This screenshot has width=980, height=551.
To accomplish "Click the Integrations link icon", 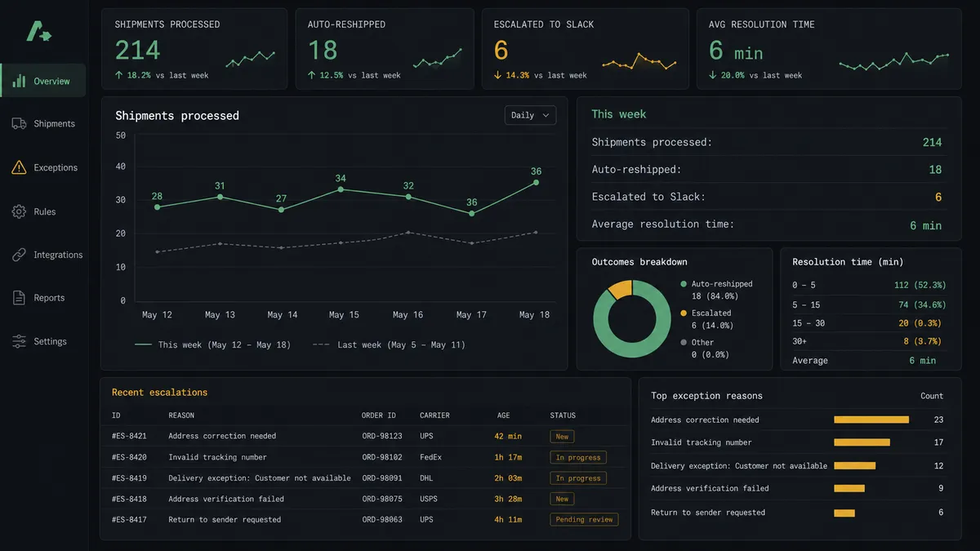I will coord(19,255).
